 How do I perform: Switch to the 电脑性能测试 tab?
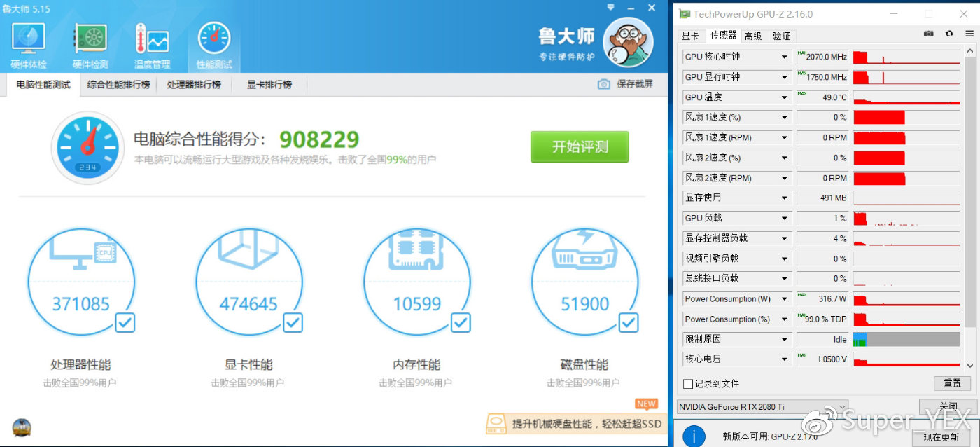tap(43, 85)
